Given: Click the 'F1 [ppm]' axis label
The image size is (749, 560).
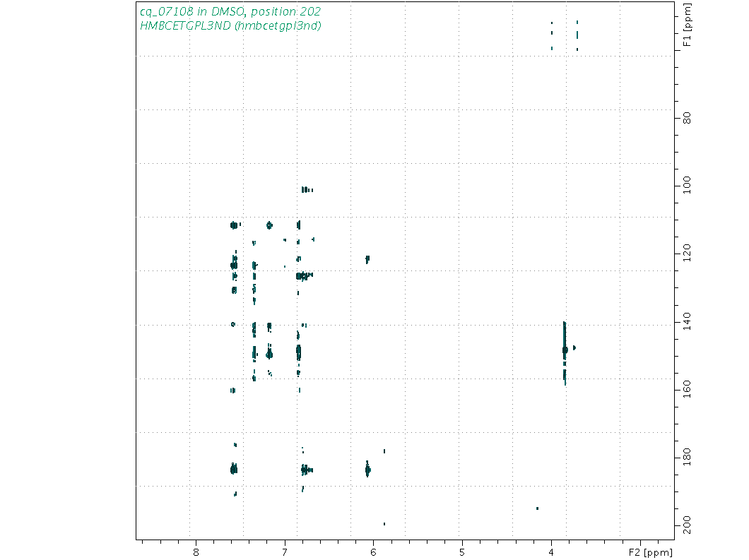Looking at the screenshot, I should [687, 25].
